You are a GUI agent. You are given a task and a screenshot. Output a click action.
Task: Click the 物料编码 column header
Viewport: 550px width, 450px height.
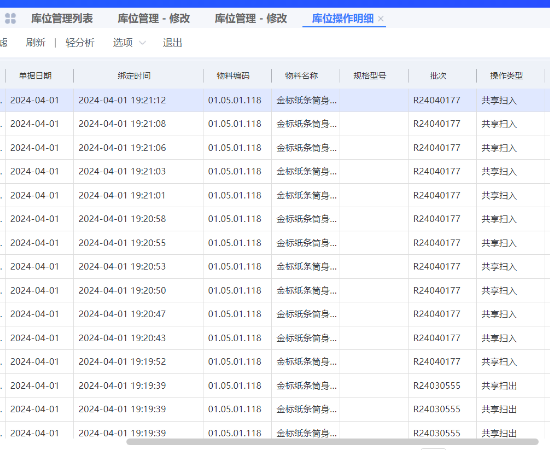pyautogui.click(x=233, y=76)
